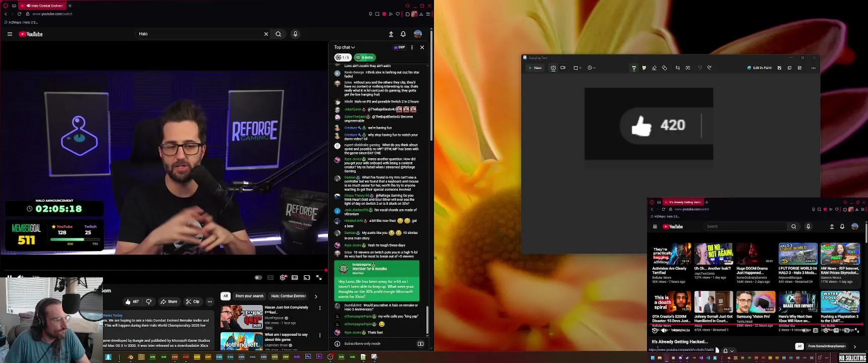Viewport: 868px width, 363px height.
Task: Select Halo Combat Evolved browser tab
Action: 42,6
